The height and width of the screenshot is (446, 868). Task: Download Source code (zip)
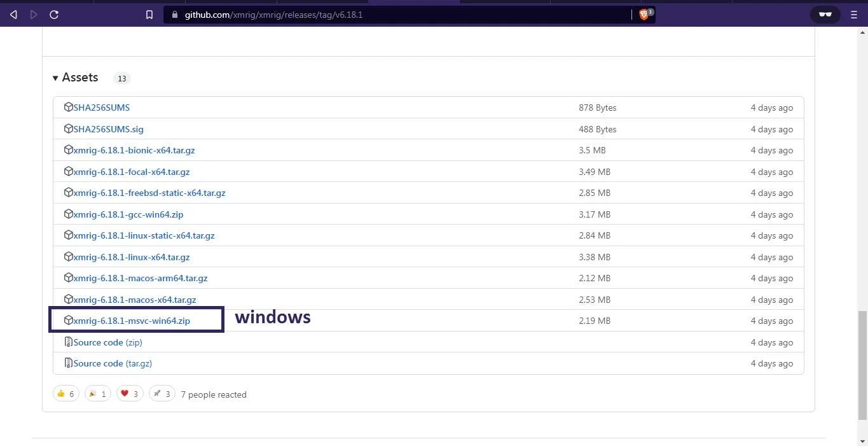coord(107,342)
